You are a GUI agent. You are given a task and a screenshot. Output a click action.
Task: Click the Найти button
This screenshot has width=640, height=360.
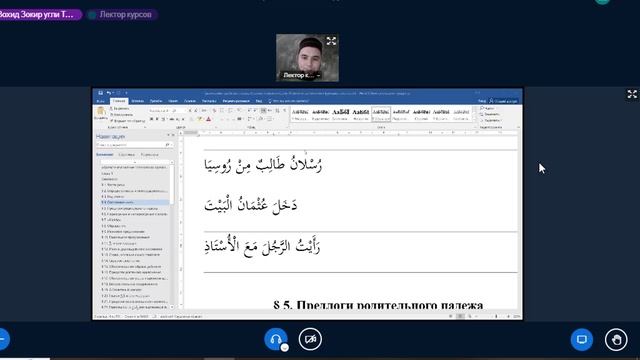pos(488,108)
